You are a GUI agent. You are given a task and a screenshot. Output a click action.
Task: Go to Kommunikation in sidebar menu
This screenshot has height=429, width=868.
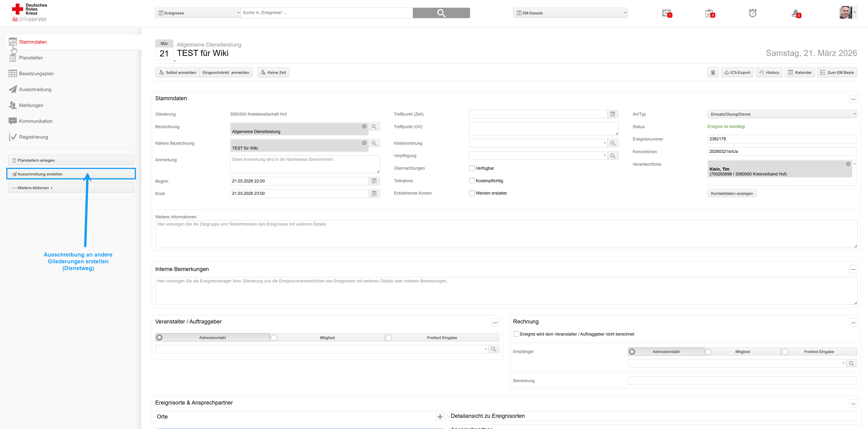(x=36, y=121)
